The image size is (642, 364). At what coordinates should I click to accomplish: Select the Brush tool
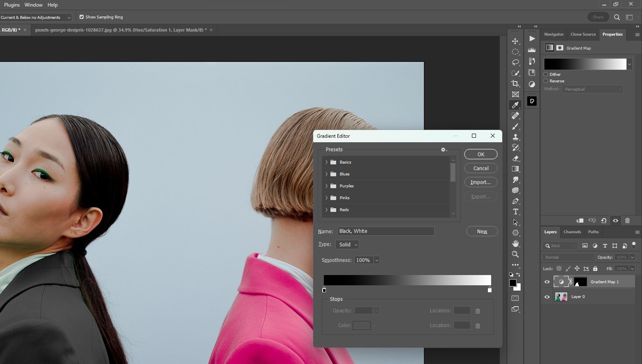515,127
